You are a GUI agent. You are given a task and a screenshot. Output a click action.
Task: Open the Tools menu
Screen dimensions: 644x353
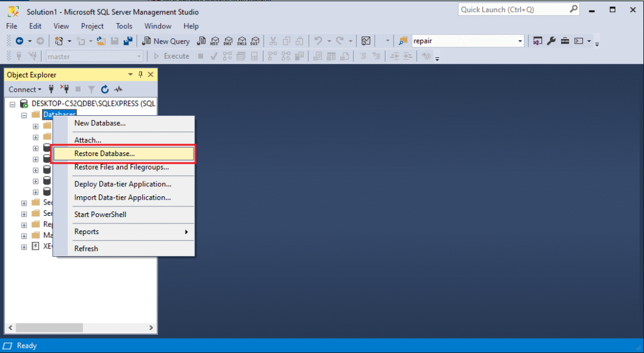tap(124, 26)
